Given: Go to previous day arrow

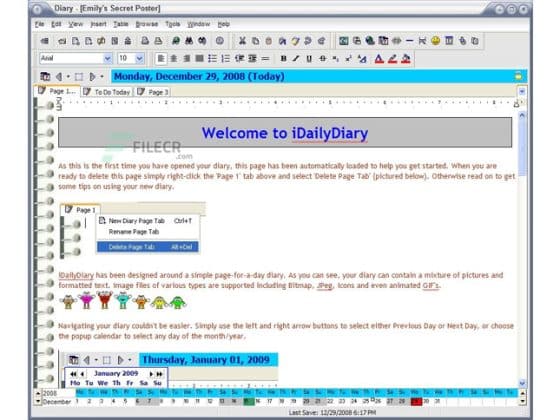Looking at the screenshot, I should (x=59, y=76).
